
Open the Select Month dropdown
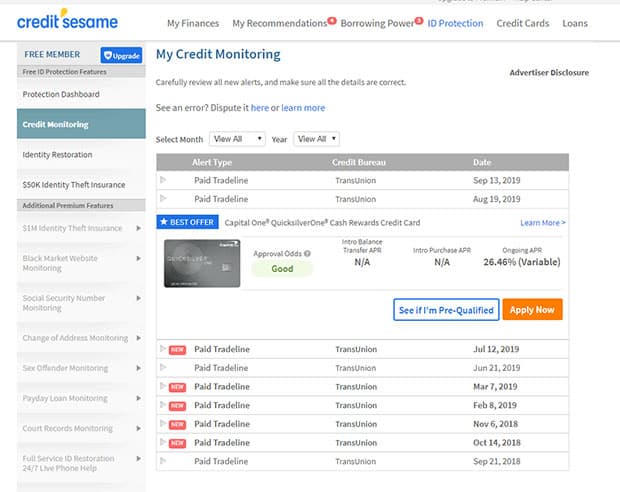pos(237,139)
